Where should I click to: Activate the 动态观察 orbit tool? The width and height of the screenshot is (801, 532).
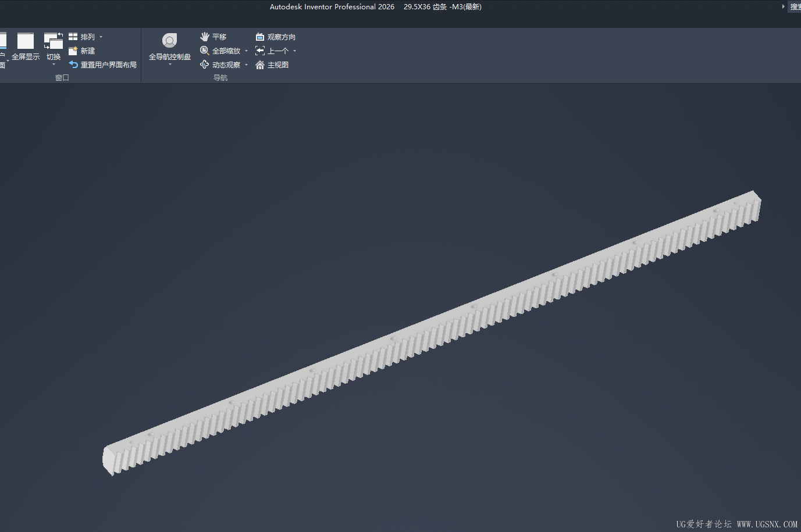220,65
